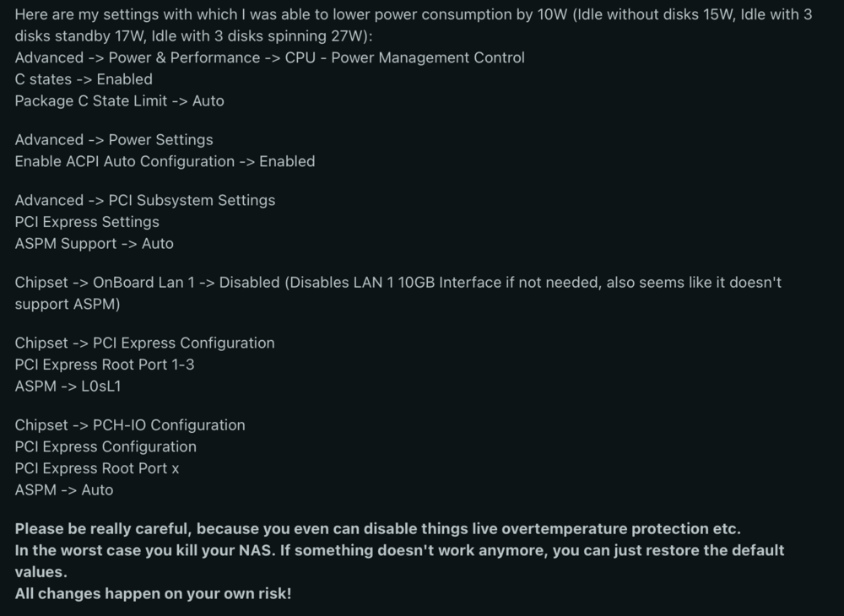Viewport: 844px width, 616px height.
Task: Click the 'PCI Express Settings' line
Action: 87,222
